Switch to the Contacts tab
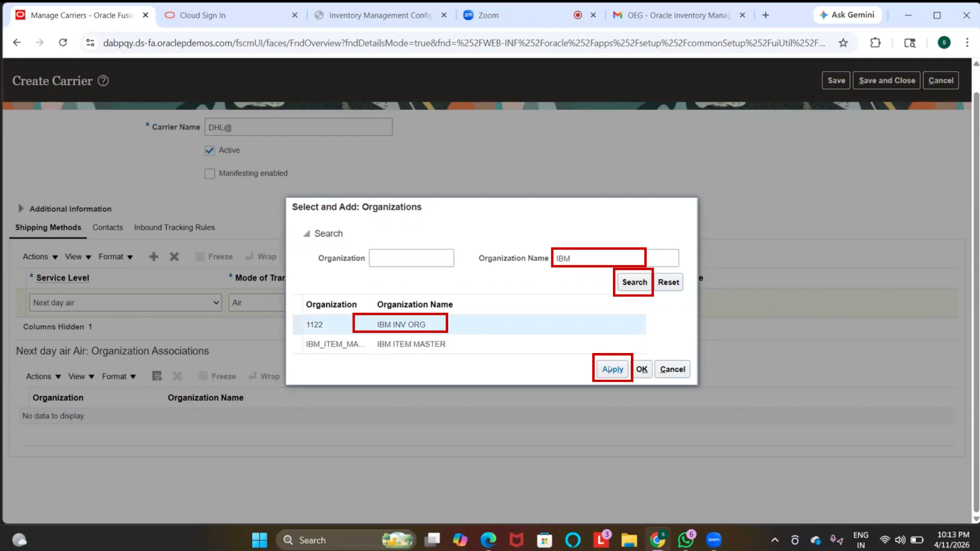The image size is (980, 551). tap(108, 228)
